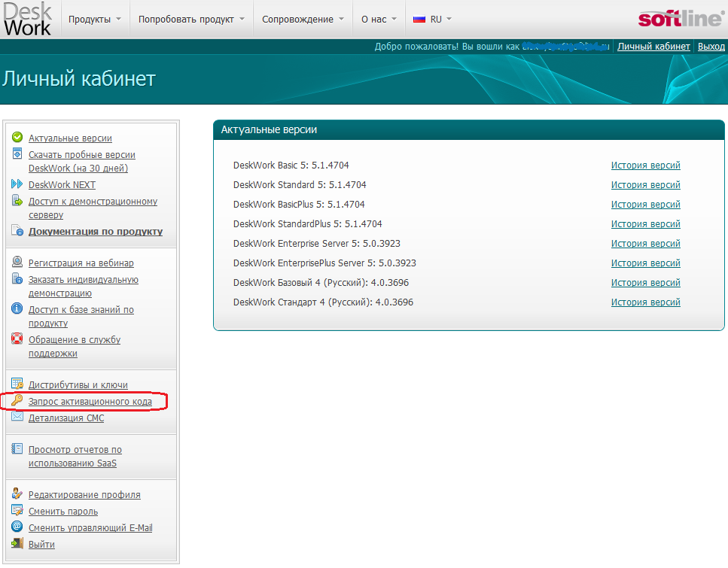Click the icon beside Сменить пароль
The width and height of the screenshot is (728, 568).
(17, 511)
